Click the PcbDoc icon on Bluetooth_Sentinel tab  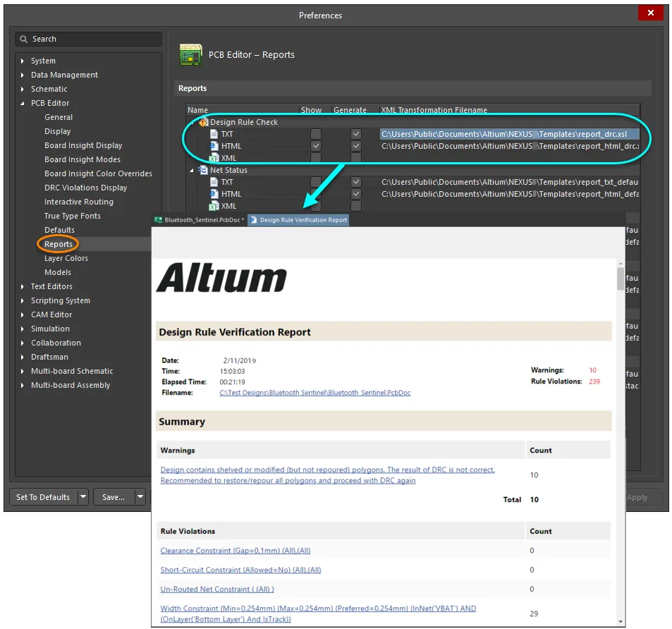tap(158, 220)
